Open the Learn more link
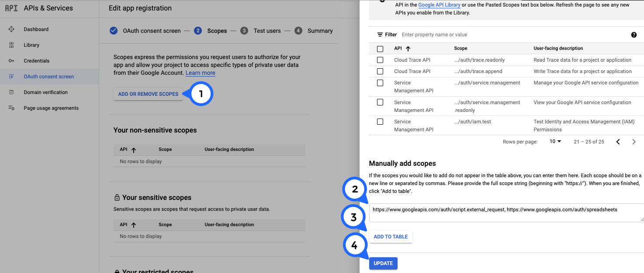 click(x=201, y=73)
